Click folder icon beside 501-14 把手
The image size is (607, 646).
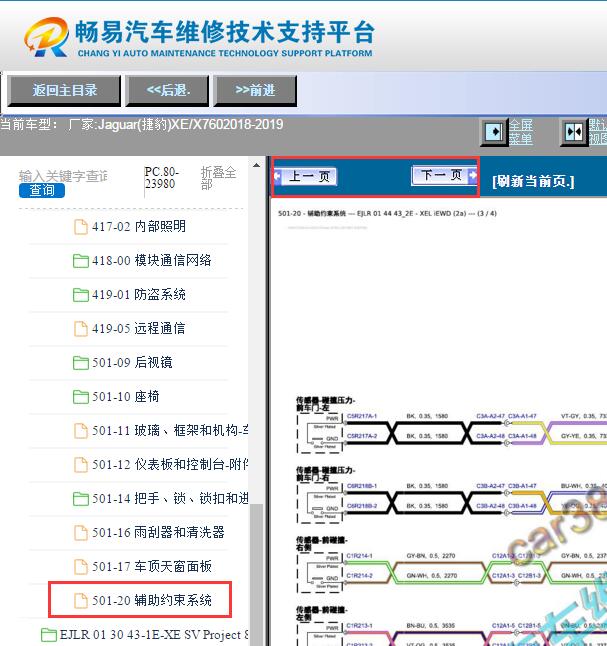[81, 499]
